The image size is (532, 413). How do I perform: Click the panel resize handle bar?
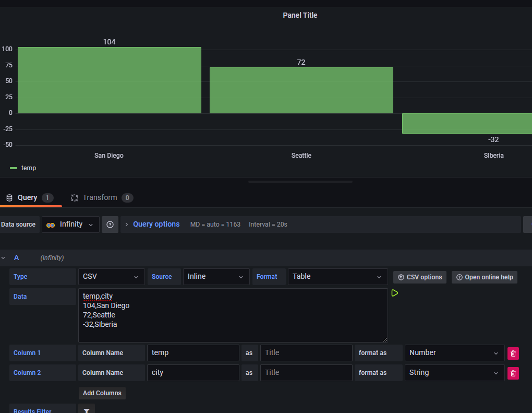[300, 182]
